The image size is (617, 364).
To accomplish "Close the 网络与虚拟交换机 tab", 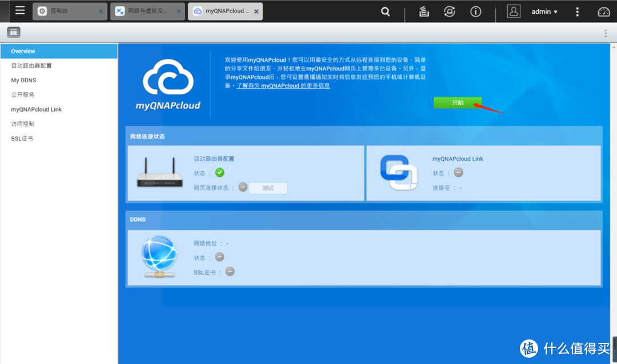I will coord(179,12).
